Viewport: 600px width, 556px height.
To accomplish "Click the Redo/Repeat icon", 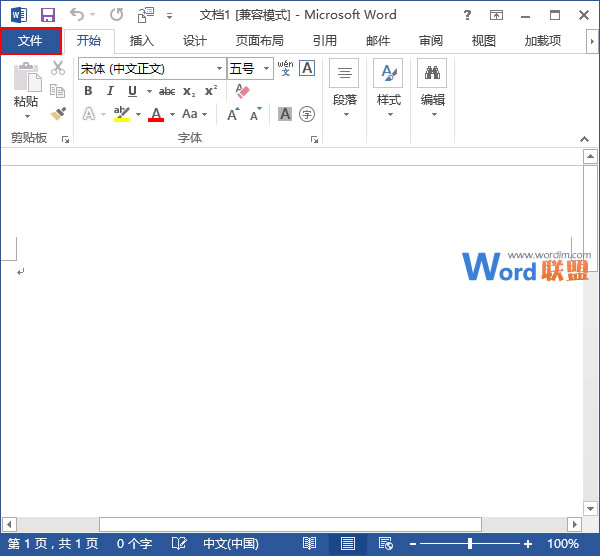I will tap(116, 15).
